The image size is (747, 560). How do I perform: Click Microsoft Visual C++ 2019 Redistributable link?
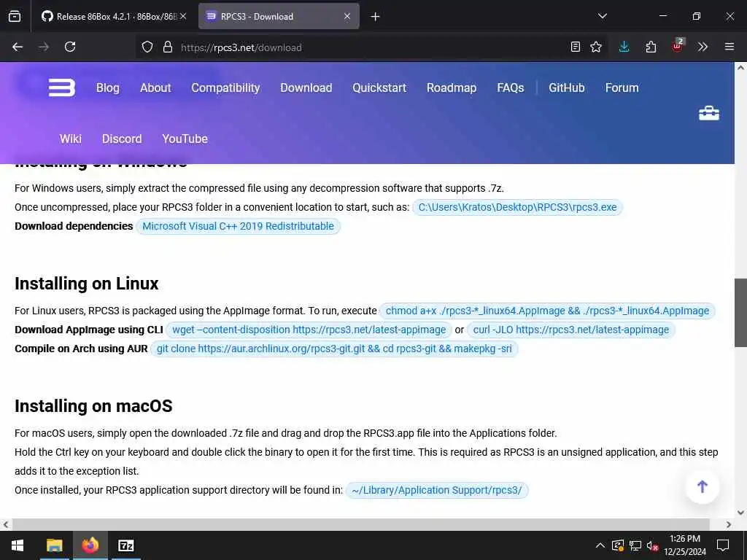239,226
